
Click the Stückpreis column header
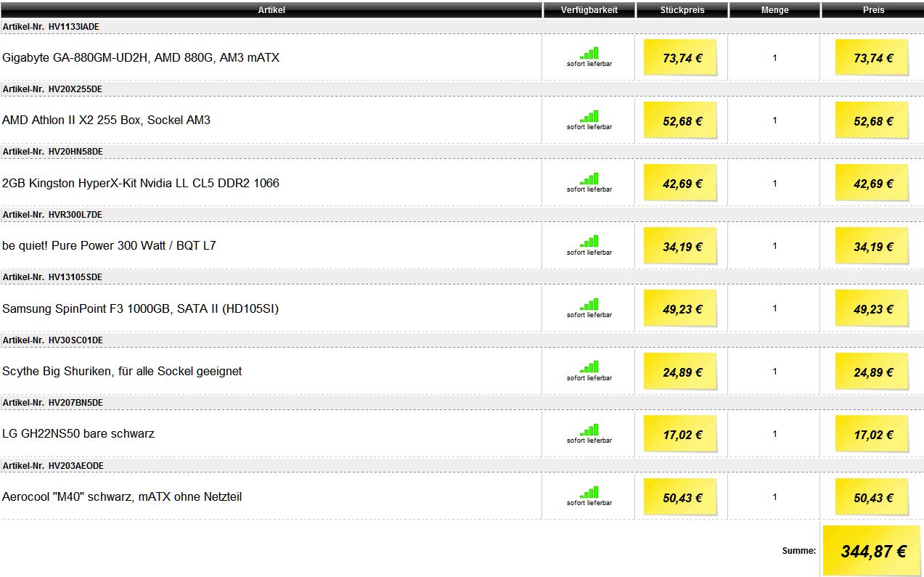click(x=682, y=10)
